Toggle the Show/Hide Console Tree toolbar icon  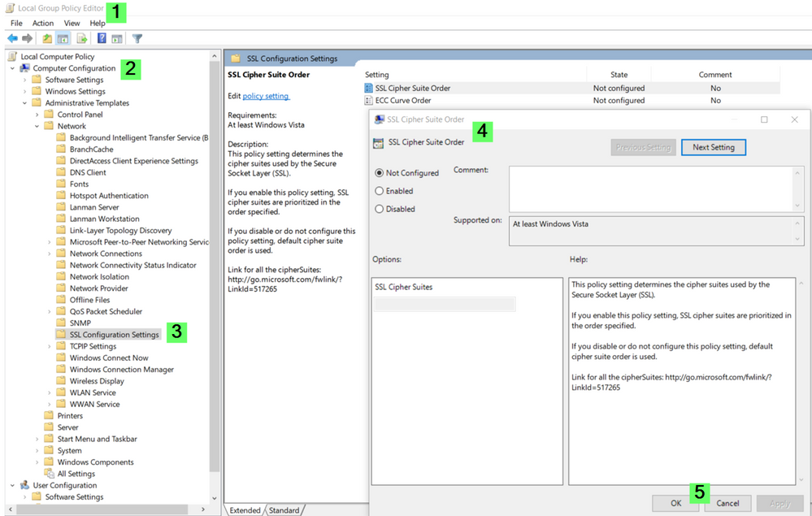pyautogui.click(x=63, y=38)
